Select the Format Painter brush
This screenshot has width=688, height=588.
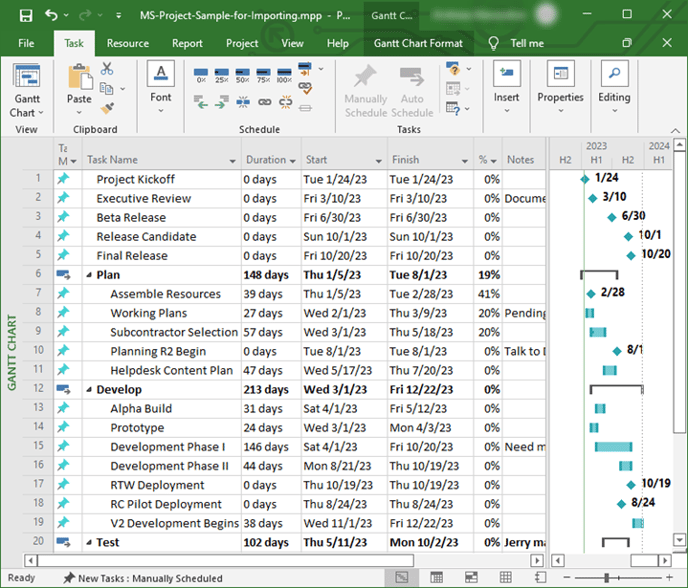point(107,108)
